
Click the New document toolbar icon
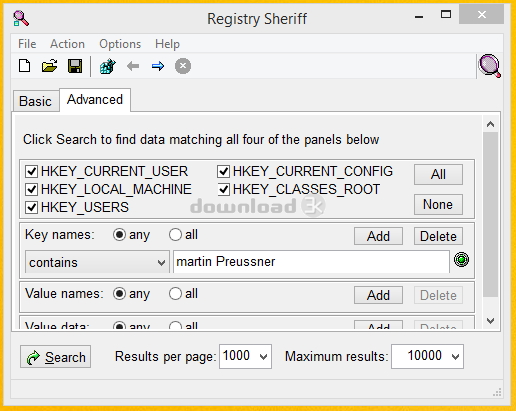tap(24, 66)
